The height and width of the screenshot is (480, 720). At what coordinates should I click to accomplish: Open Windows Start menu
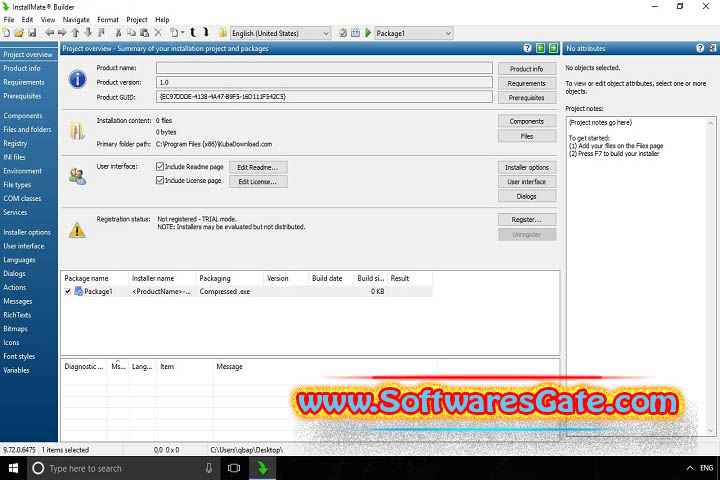pyautogui.click(x=13, y=468)
